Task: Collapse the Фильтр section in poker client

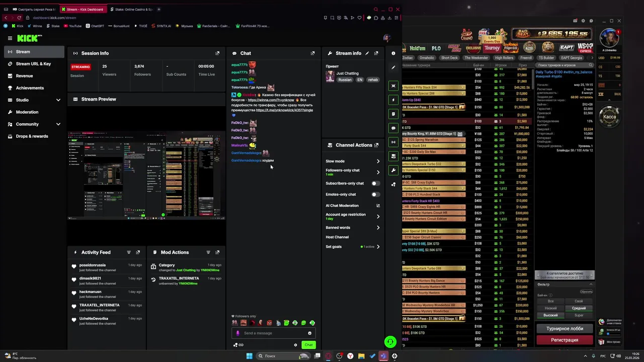Action: click(591, 285)
